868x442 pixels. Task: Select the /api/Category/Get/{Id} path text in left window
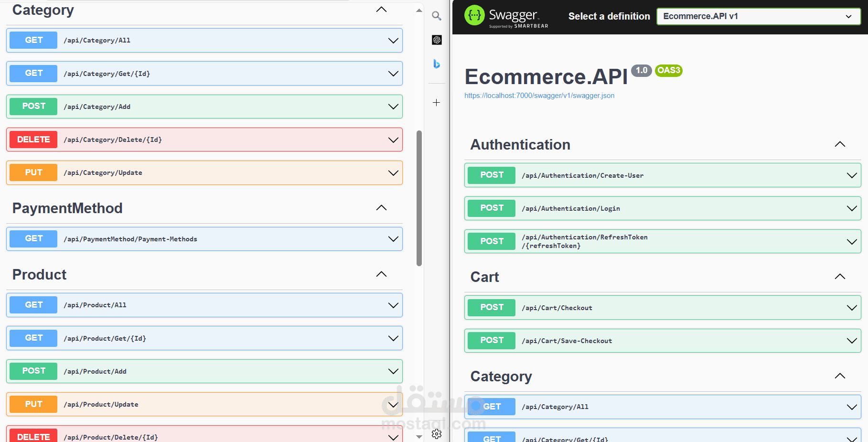107,74
